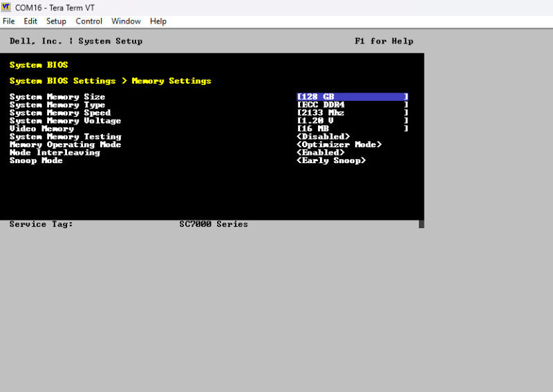553x392 pixels.
Task: Click the Service Tag label
Action: [41, 225]
